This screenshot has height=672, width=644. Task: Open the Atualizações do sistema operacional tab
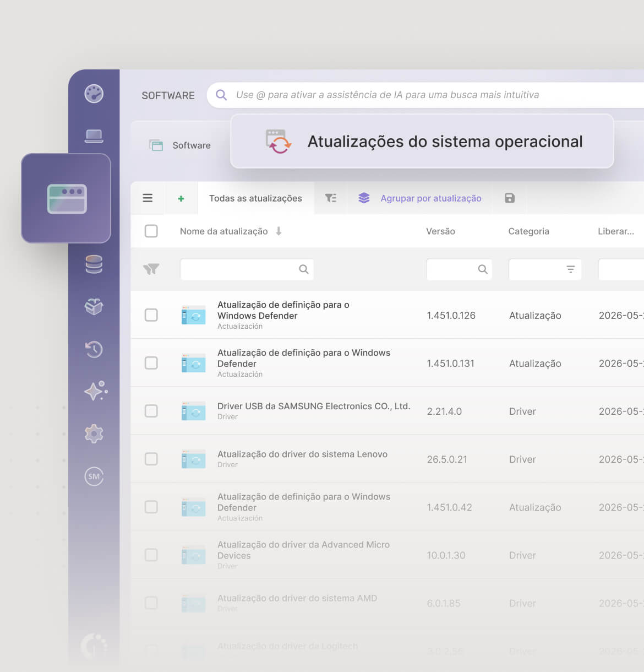[422, 142]
